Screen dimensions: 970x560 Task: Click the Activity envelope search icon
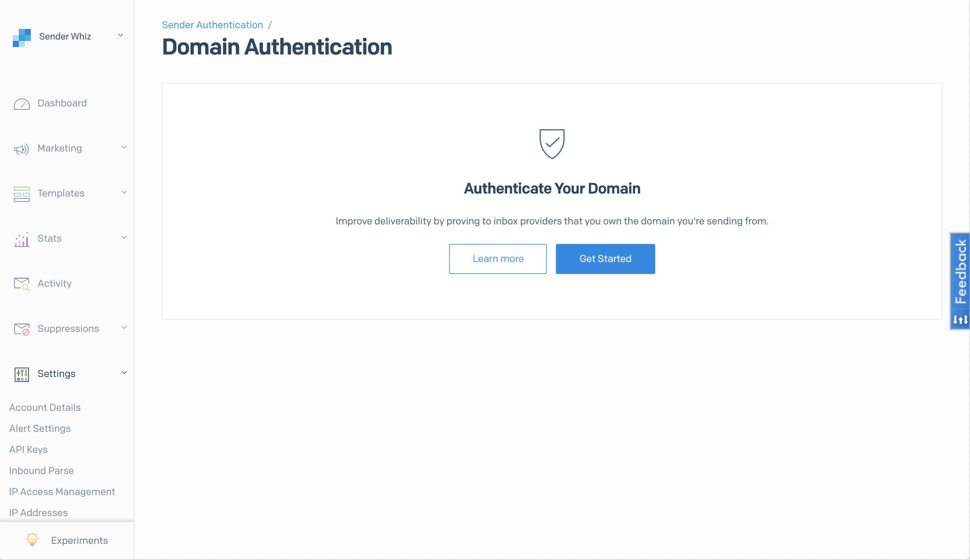pos(21,284)
